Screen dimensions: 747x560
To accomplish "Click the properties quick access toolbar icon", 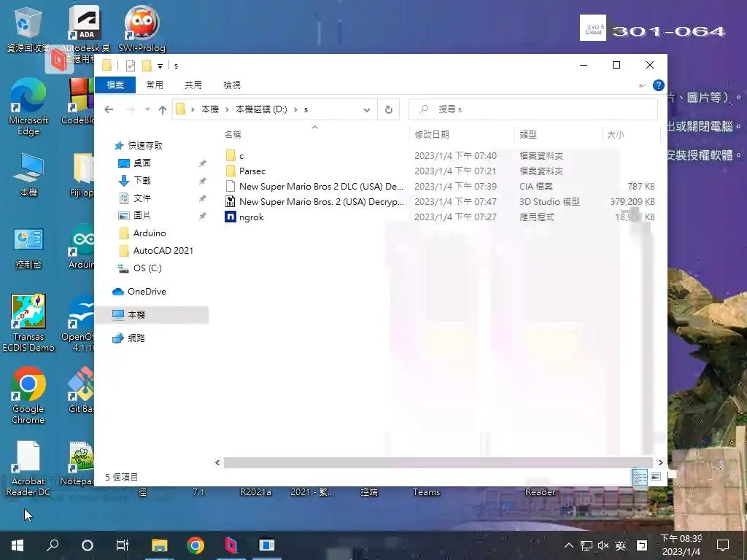I will pyautogui.click(x=131, y=66).
